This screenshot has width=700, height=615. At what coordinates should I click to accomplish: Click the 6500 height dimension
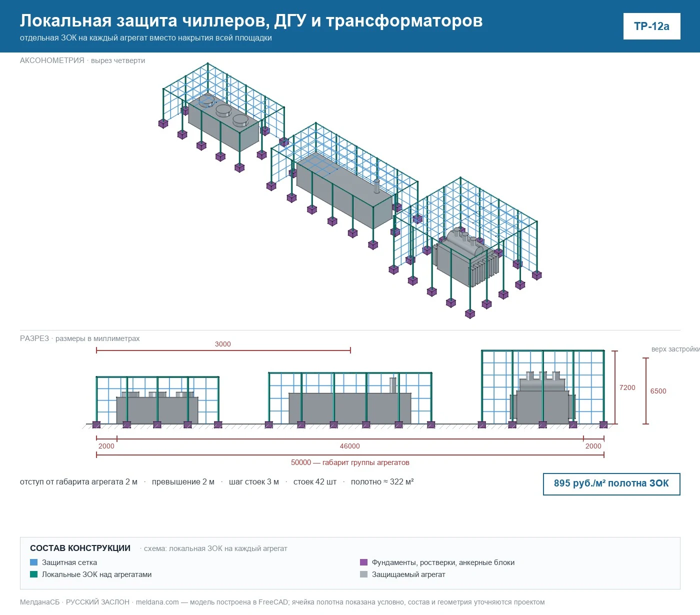coord(658,391)
